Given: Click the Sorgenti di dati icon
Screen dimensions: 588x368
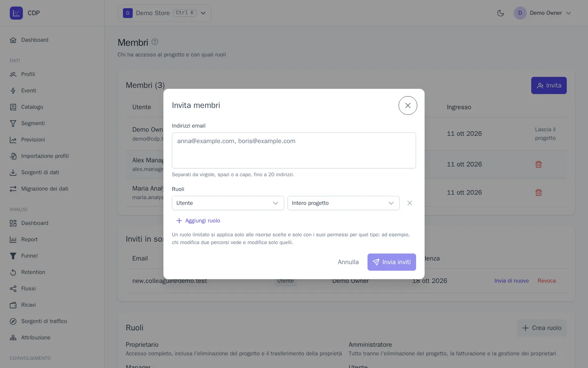Looking at the screenshot, I should (x=13, y=173).
